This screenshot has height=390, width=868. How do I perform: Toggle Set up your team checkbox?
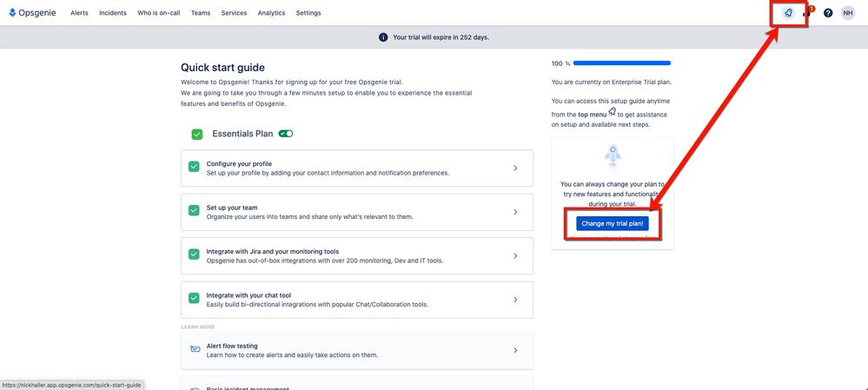194,210
